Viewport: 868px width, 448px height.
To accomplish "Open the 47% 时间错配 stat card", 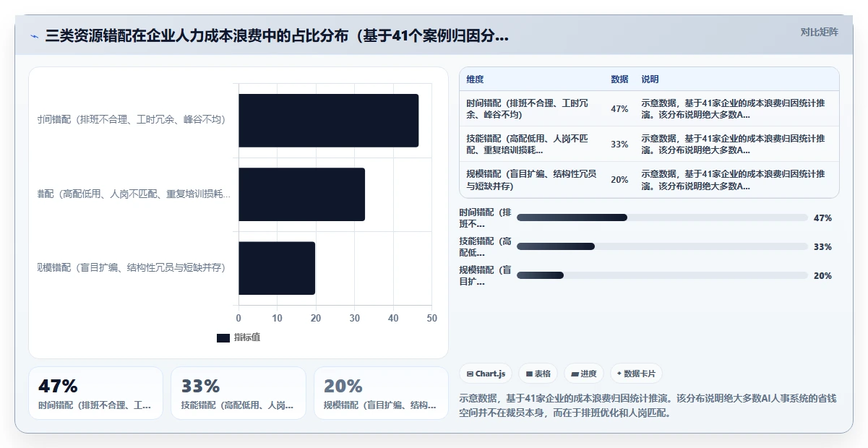I will coord(95,393).
